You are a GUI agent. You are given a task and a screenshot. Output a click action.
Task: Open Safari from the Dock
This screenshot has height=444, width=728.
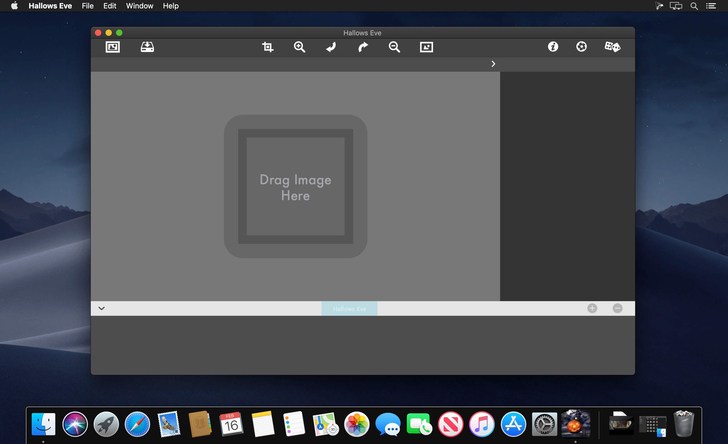pyautogui.click(x=137, y=424)
